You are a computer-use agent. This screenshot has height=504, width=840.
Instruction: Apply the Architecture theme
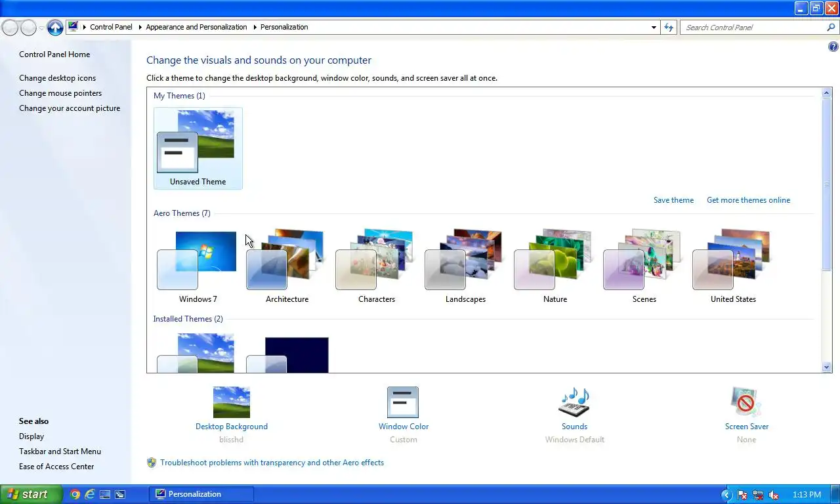pyautogui.click(x=287, y=266)
